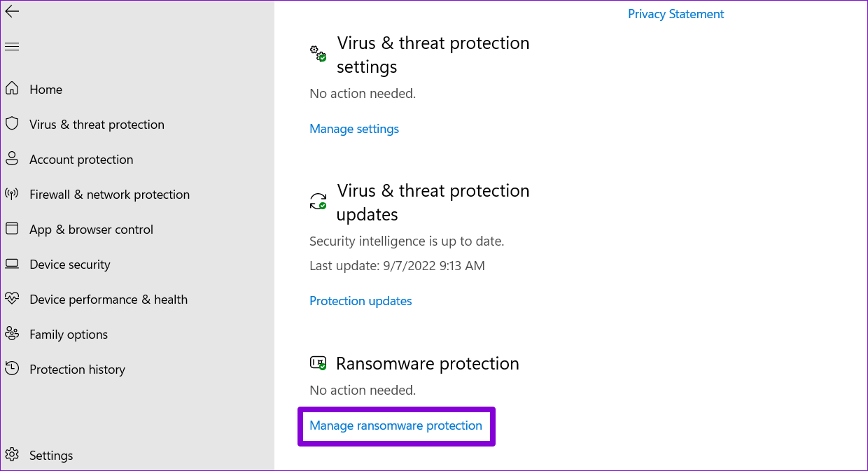Open the Privacy Statement link
Viewport: 868px width, 471px height.
point(675,14)
